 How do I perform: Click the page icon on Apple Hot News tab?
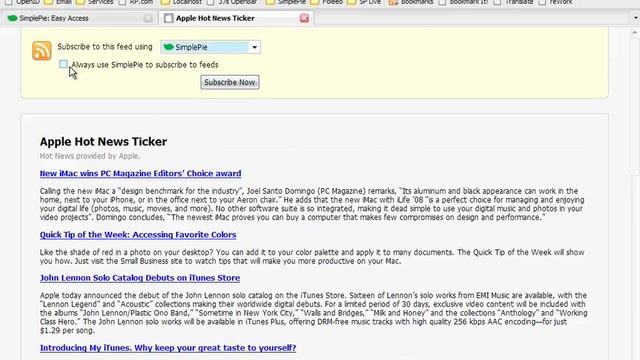click(x=169, y=18)
